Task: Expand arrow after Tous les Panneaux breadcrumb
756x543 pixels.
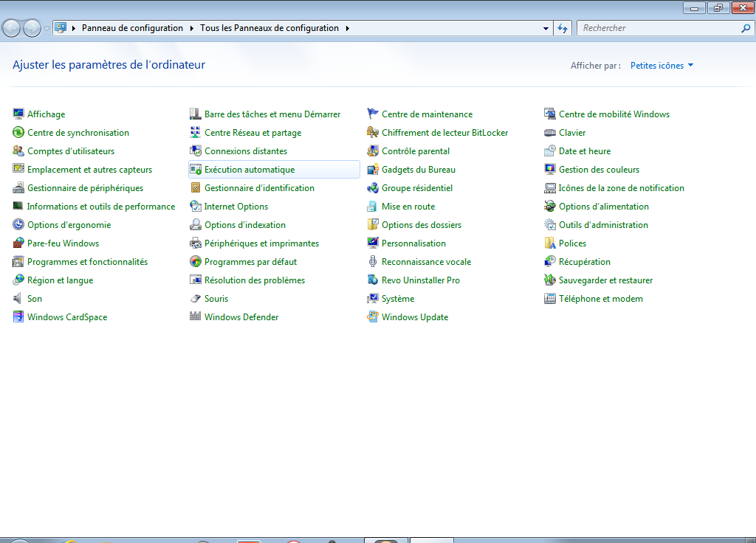Action: pos(347,28)
